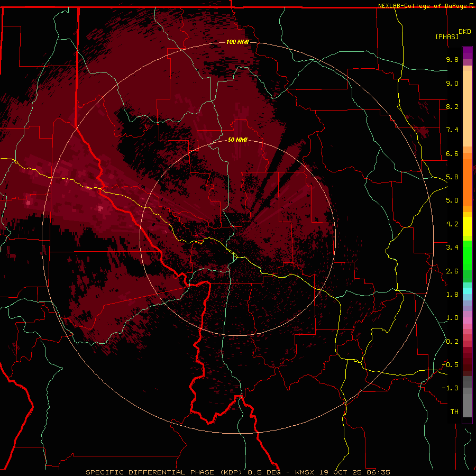
Task: Click the 5.8 scale value
Action: point(452,177)
